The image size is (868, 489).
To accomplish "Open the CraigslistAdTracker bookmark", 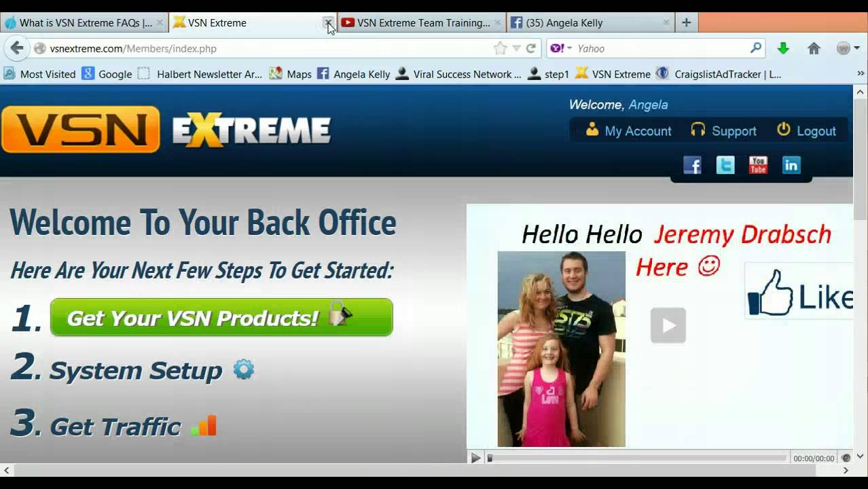I will (x=719, y=74).
